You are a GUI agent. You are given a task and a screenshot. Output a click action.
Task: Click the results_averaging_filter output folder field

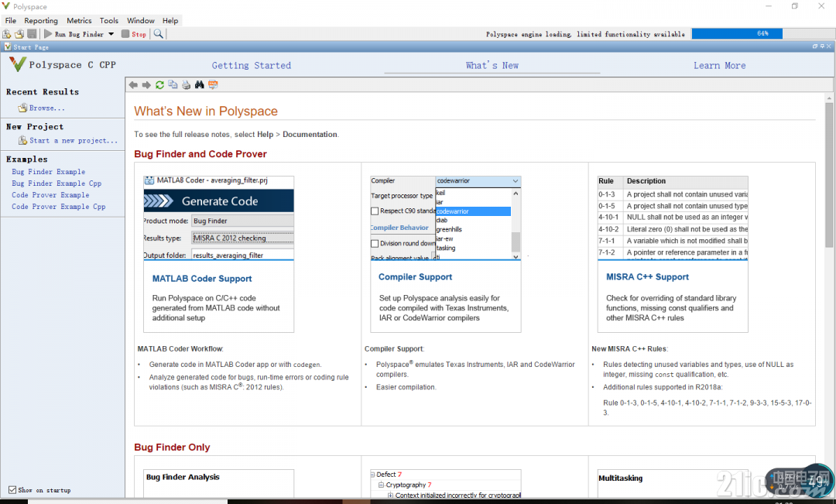242,255
